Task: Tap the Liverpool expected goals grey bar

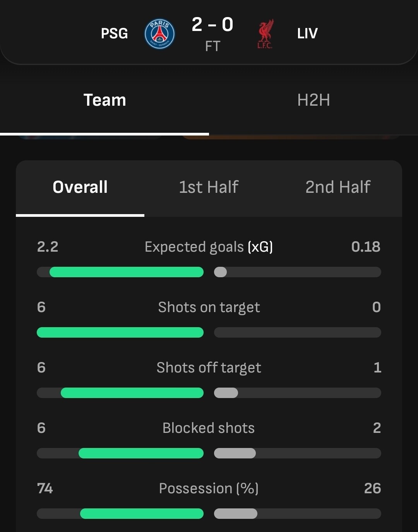Action: (x=221, y=272)
